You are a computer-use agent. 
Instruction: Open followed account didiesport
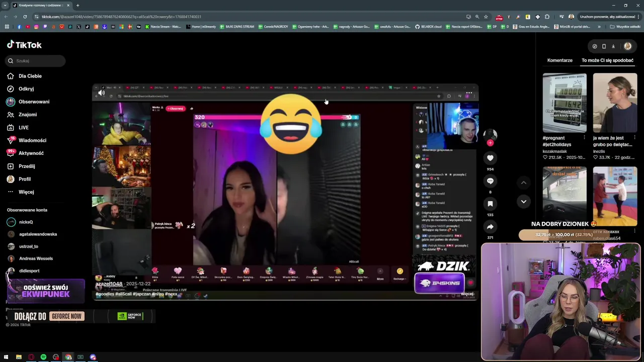click(29, 271)
